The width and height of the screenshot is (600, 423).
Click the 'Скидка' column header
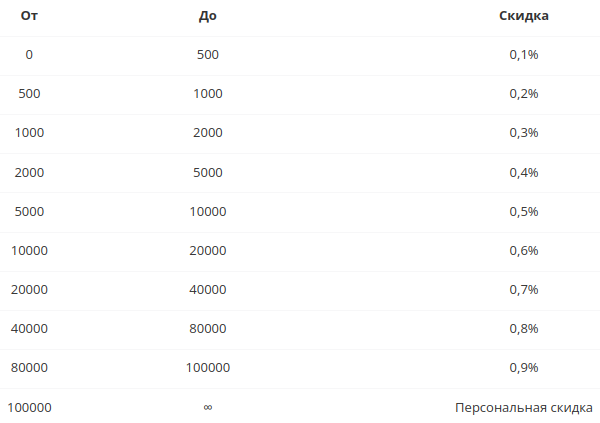524,16
